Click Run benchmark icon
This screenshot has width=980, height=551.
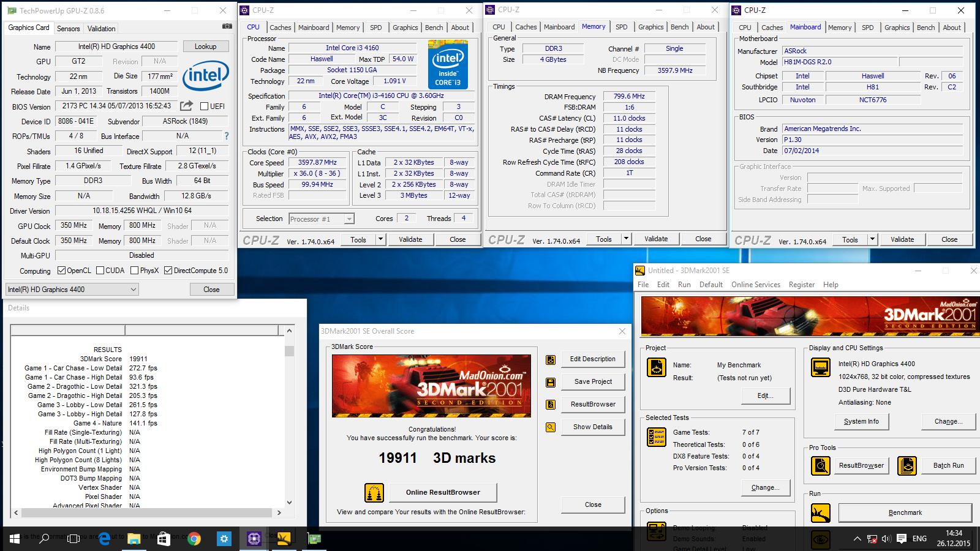click(820, 513)
